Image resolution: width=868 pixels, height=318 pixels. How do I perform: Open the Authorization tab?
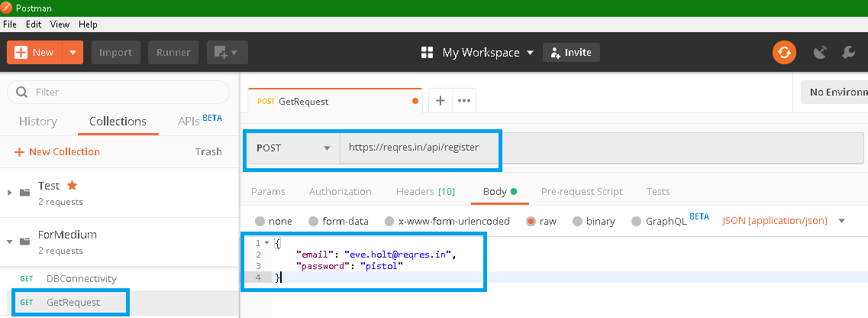340,192
